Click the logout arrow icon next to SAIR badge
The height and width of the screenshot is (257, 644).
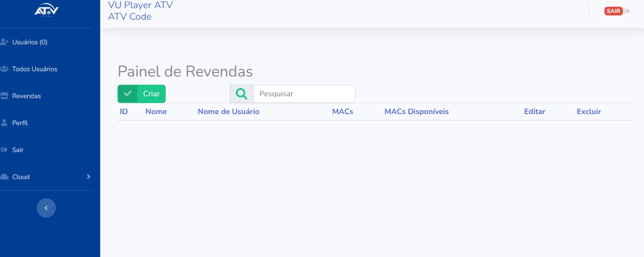(627, 11)
